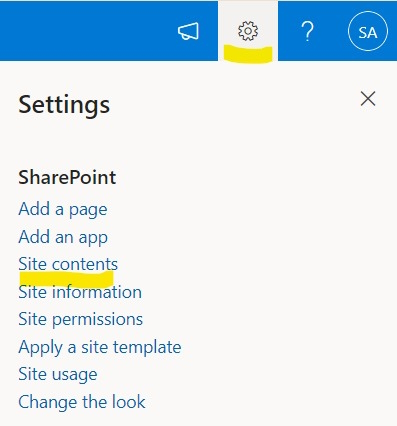Select Change the look
The width and height of the screenshot is (397, 426).
tap(82, 402)
